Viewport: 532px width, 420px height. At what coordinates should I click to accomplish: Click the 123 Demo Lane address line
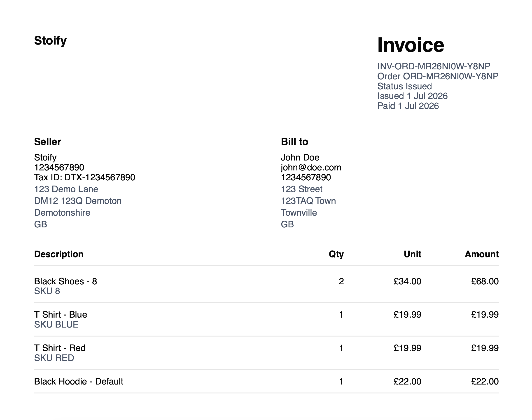click(66, 189)
